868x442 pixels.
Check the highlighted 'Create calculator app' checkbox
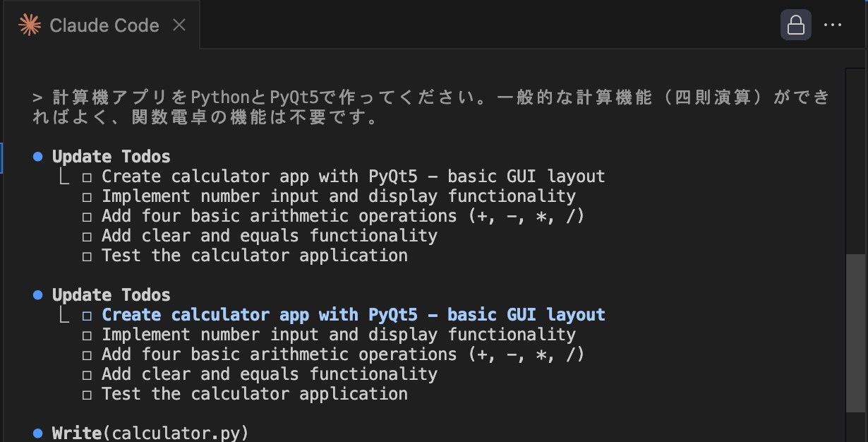(87, 314)
